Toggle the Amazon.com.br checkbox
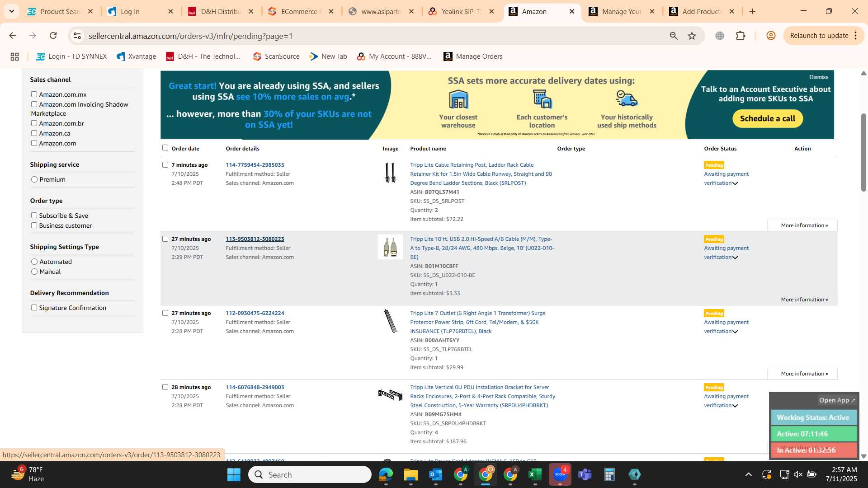Viewport: 868px width, 488px height. pyautogui.click(x=34, y=123)
